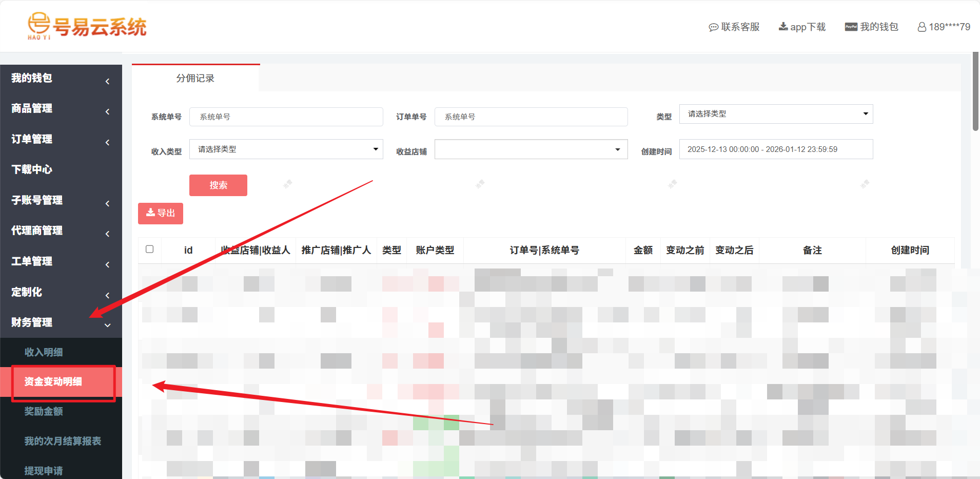
Task: Select 我的次月结算报表 in the sidebar
Action: (x=62, y=440)
